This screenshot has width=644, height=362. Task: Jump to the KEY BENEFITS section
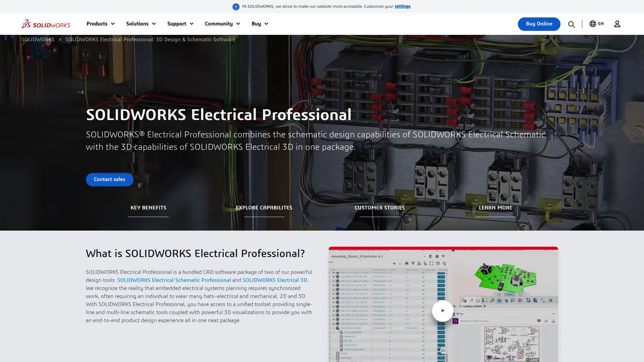(148, 208)
